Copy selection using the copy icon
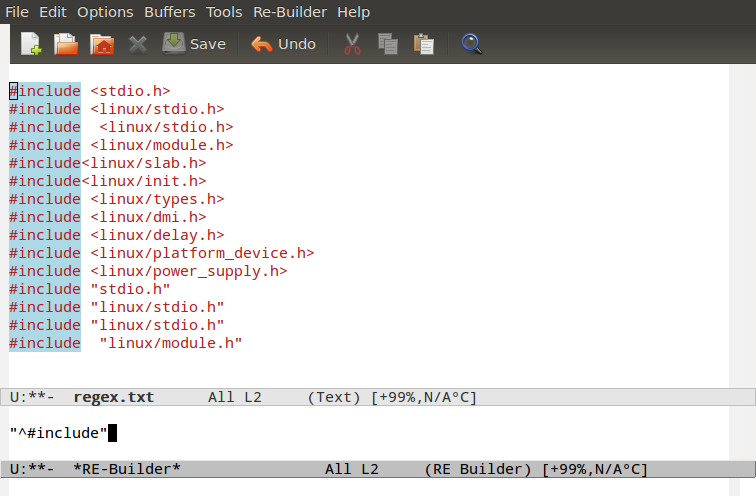 point(388,44)
